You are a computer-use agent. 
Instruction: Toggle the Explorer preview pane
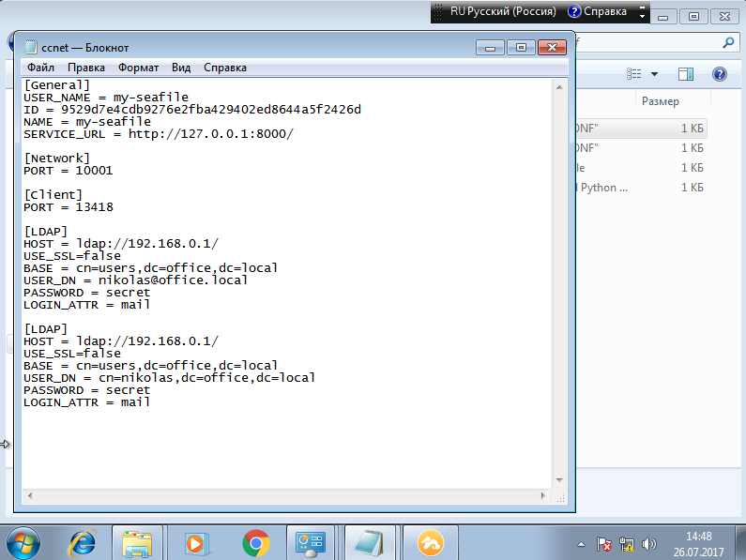(685, 74)
